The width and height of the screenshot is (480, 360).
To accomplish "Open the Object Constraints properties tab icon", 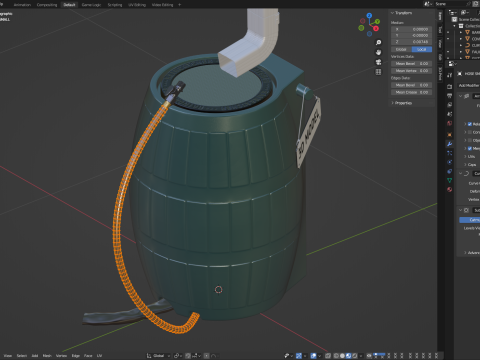I will coord(450,171).
